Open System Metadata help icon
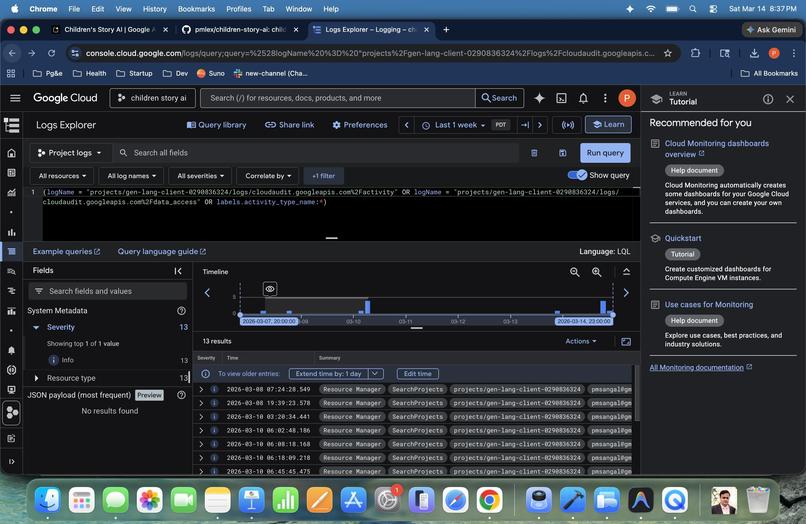The height and width of the screenshot is (524, 806). coord(181,311)
